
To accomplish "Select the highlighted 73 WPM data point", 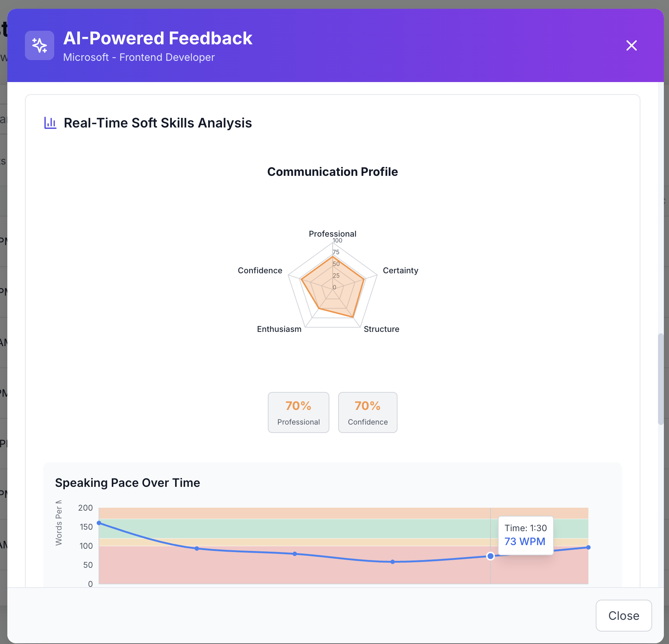I will [491, 556].
